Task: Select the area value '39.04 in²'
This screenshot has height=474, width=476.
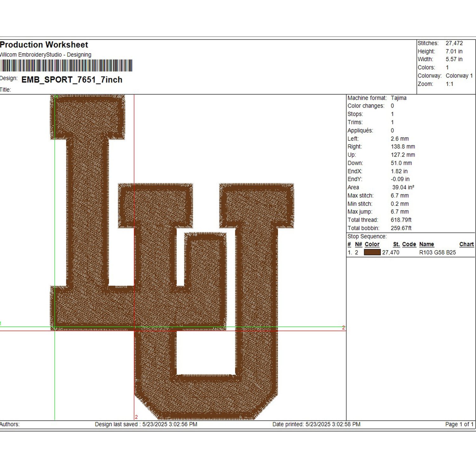Action: 403,188
